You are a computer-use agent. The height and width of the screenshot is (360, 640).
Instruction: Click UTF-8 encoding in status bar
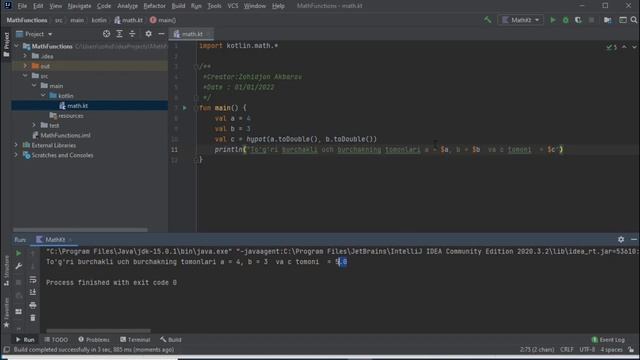(587, 350)
